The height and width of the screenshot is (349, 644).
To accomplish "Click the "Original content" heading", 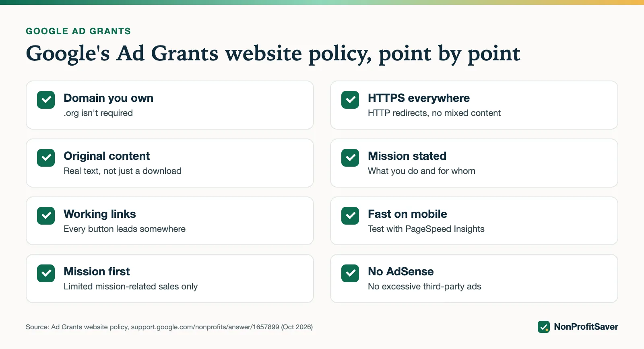I will tap(107, 156).
